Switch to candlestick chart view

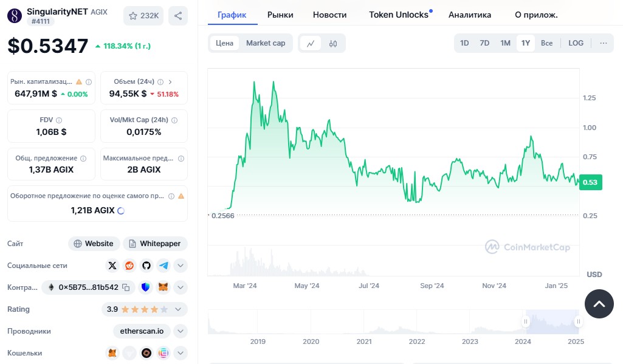click(333, 43)
